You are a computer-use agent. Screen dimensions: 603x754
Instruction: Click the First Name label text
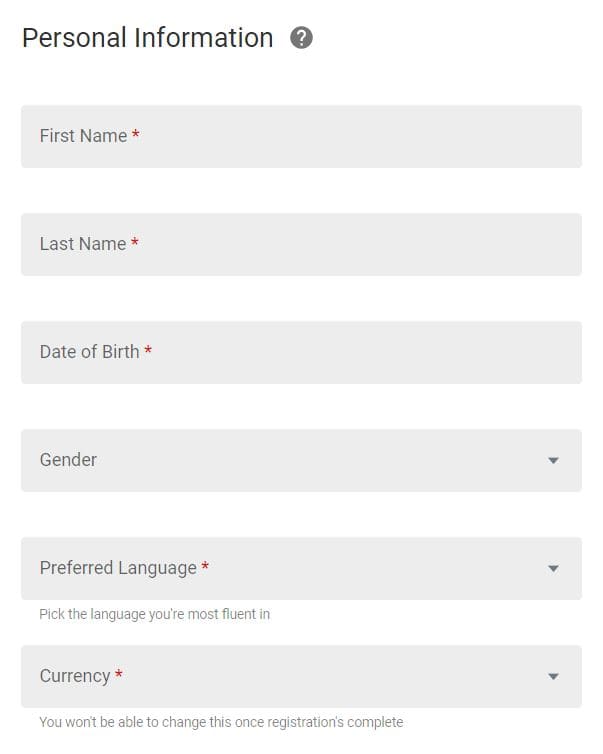[x=83, y=136]
